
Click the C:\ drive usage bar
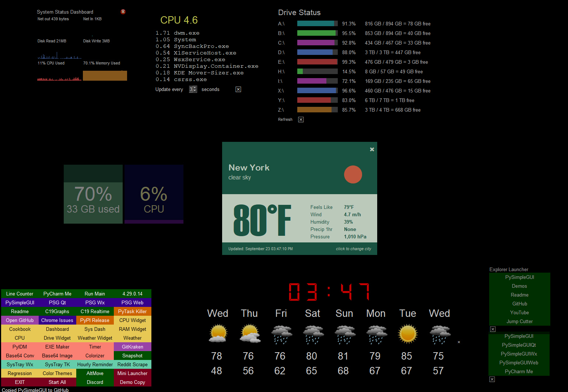pyautogui.click(x=317, y=43)
